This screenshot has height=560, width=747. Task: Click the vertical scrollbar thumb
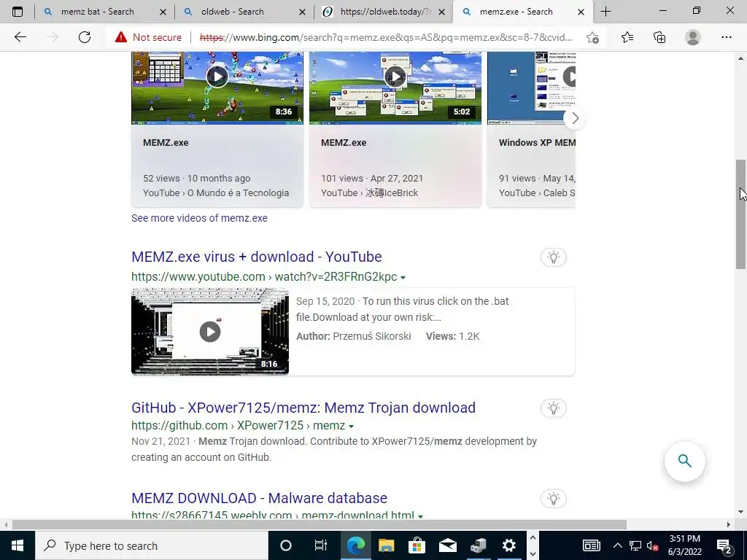pyautogui.click(x=741, y=214)
